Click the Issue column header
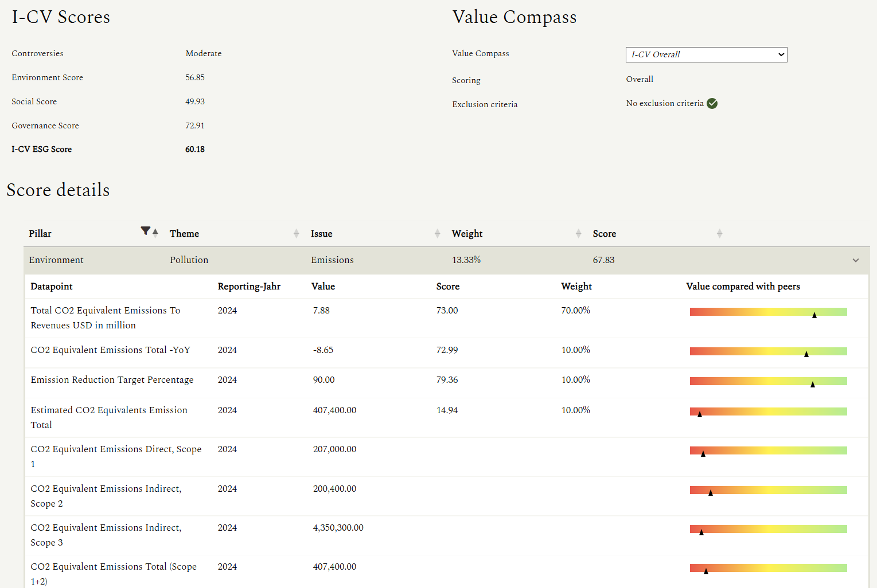The image size is (877, 588). point(322,234)
